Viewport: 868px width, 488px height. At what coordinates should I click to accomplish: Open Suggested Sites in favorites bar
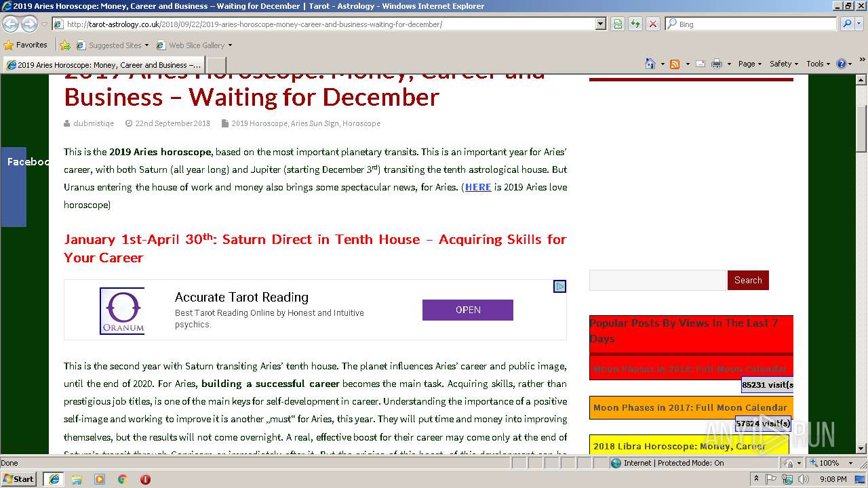(112, 45)
